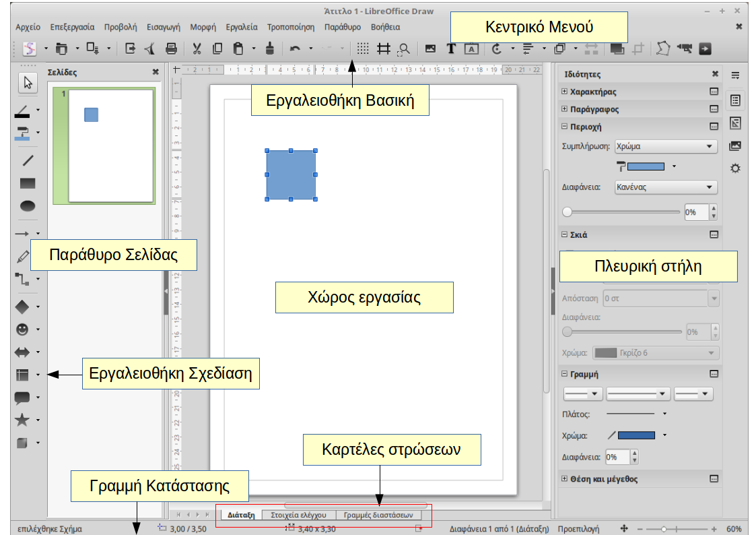756x535 pixels.
Task: Click the Undo arrow icon
Action: pyautogui.click(x=295, y=49)
